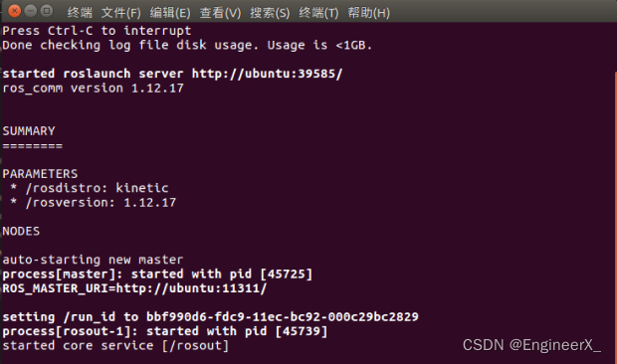Click the process[master] pid 45725 line
Viewport: 617px width, 364px height.
click(x=157, y=273)
